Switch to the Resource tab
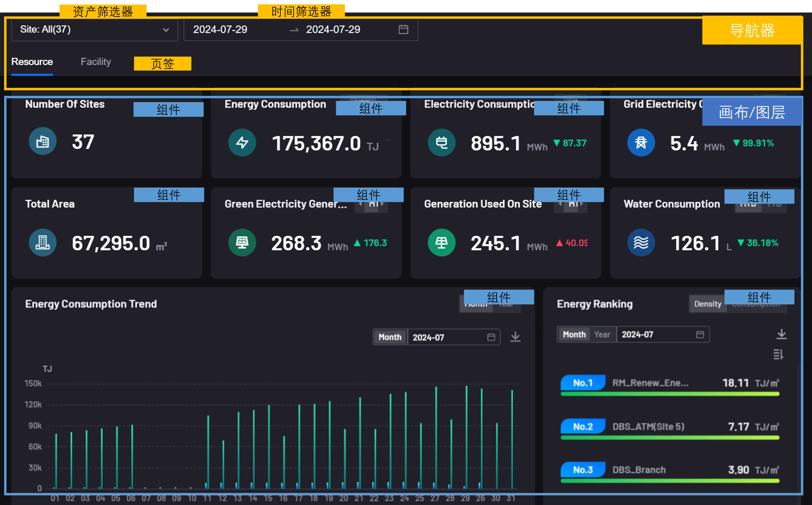Image resolution: width=812 pixels, height=505 pixels. pos(32,62)
